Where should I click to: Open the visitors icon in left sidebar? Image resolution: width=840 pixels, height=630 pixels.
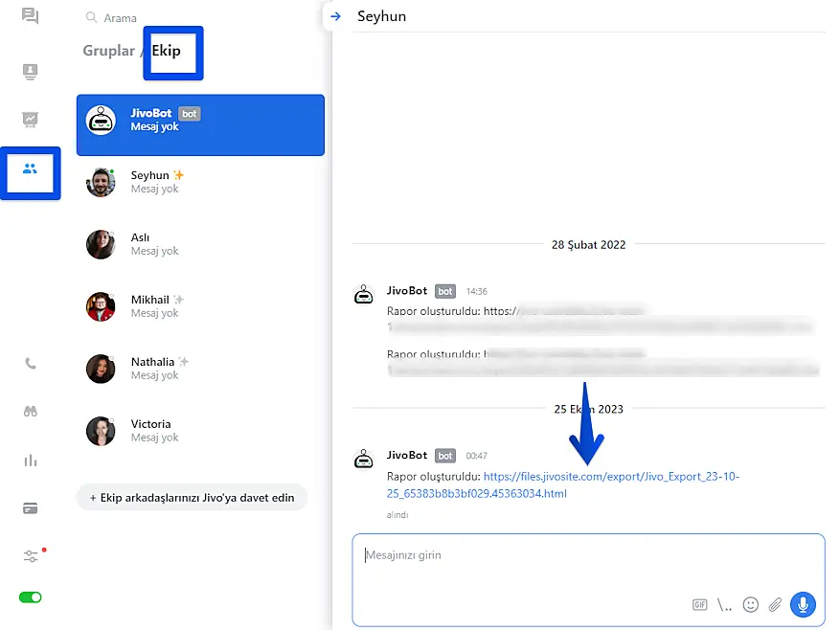coord(31,71)
